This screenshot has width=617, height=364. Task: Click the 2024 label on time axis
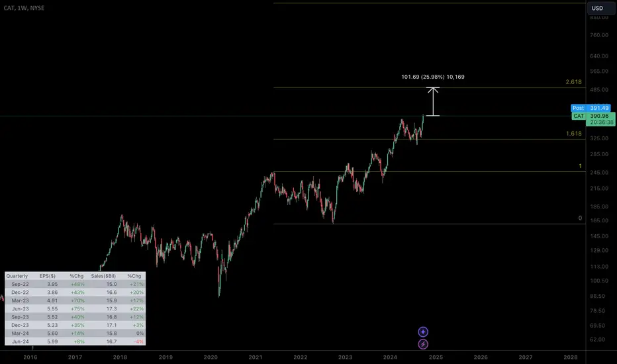tap(391, 357)
